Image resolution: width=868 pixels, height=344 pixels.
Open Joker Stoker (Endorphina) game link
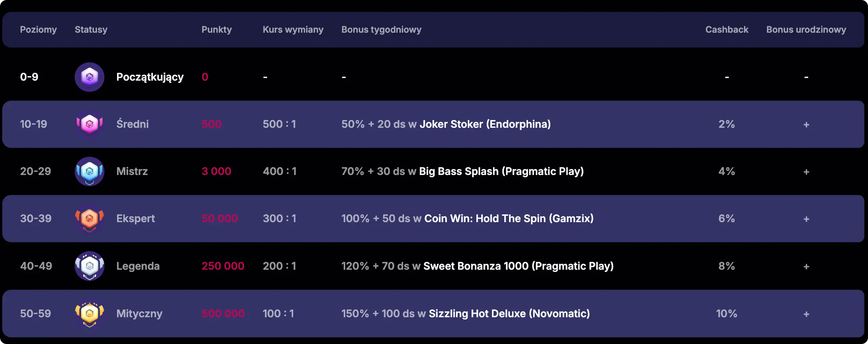(x=485, y=124)
